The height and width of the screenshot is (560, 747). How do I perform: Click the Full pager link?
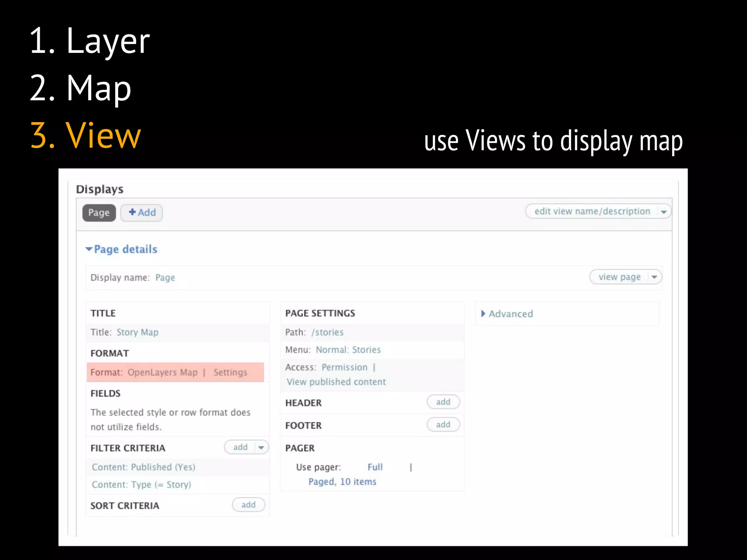[375, 467]
